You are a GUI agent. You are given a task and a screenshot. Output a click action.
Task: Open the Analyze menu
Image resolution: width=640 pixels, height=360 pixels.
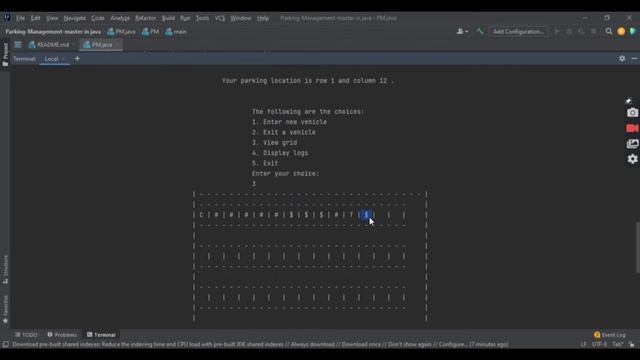click(x=120, y=18)
